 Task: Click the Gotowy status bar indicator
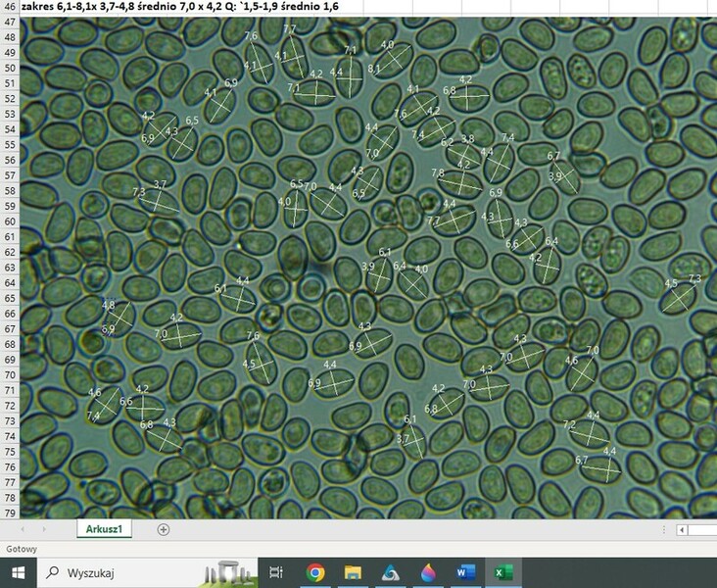click(22, 549)
